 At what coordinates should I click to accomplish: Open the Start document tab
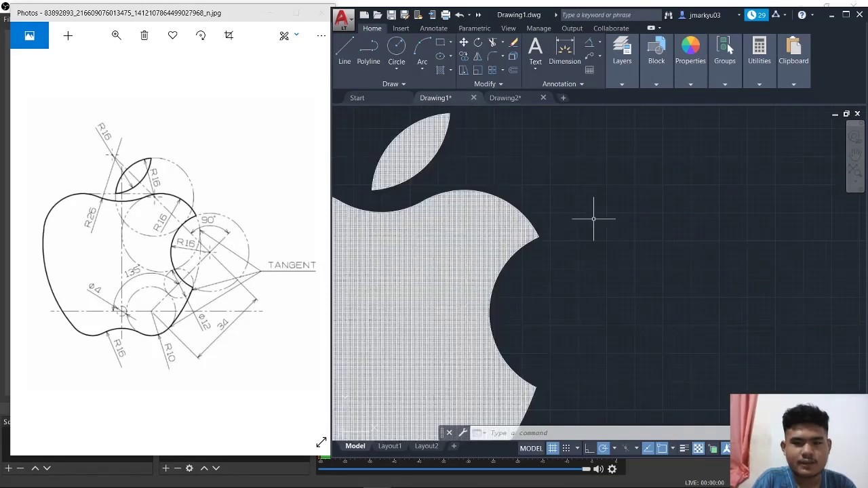pos(357,98)
